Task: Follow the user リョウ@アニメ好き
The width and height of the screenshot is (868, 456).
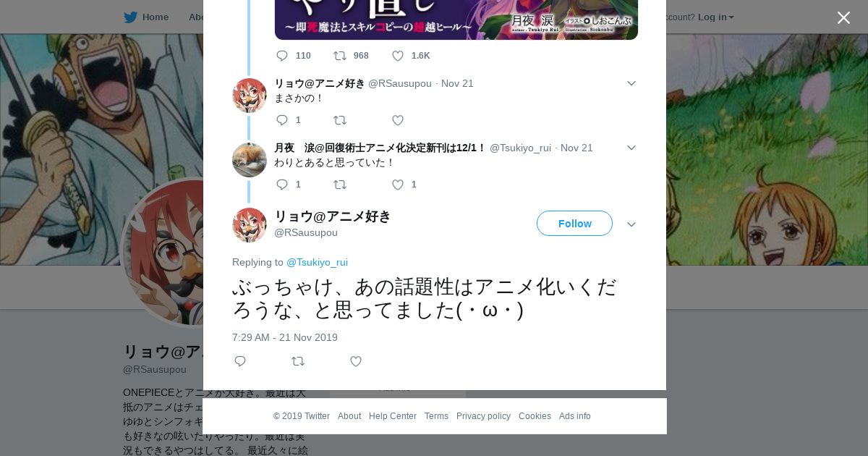Action: pyautogui.click(x=574, y=224)
